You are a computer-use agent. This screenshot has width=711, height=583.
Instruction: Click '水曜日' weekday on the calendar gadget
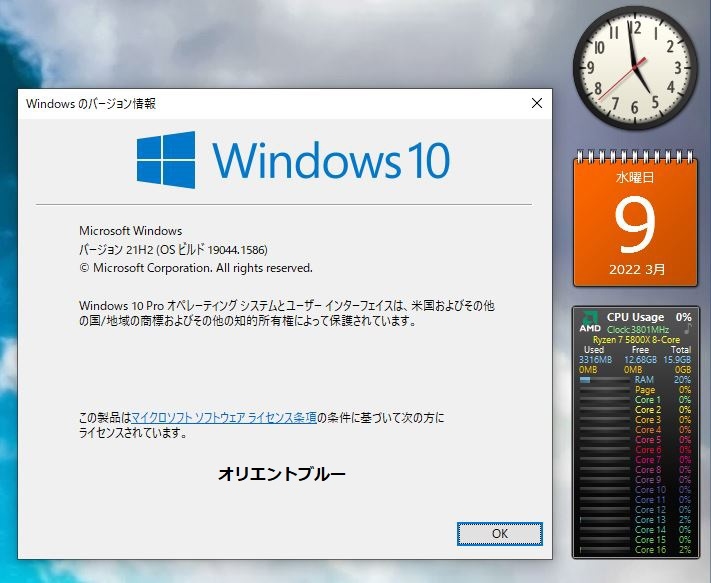click(x=635, y=177)
